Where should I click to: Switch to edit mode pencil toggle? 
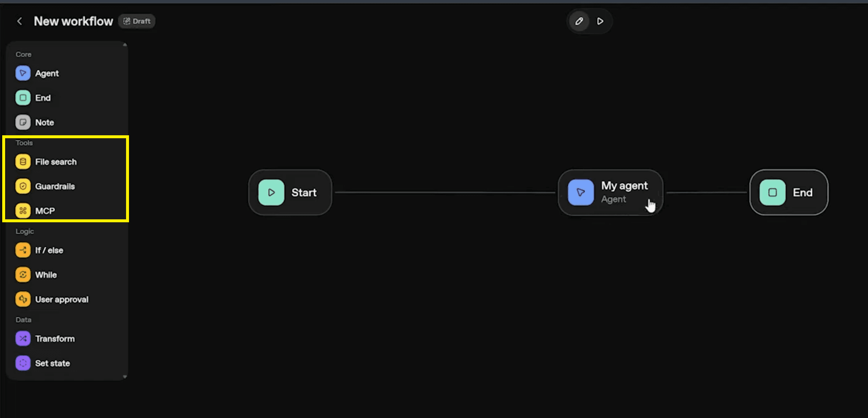579,21
